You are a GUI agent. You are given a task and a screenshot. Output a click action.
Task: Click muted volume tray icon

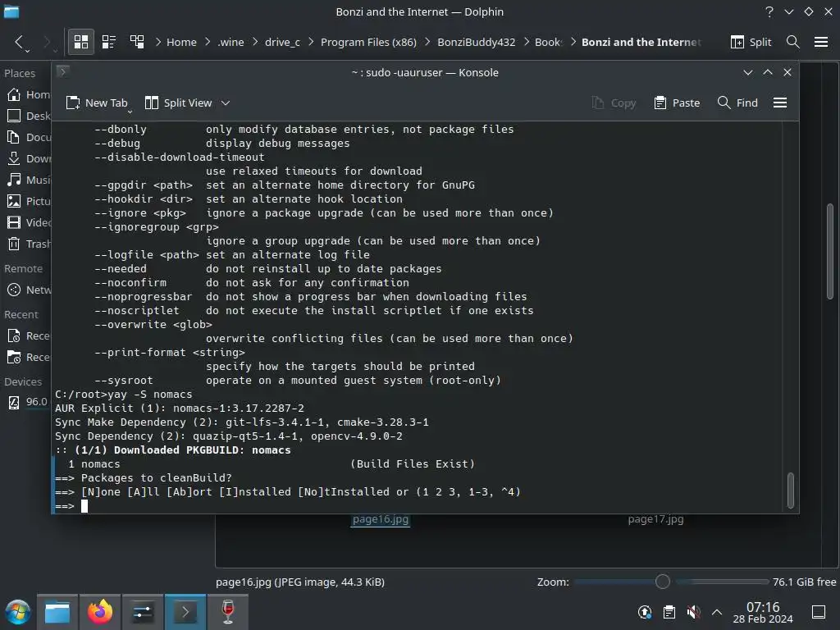[x=693, y=612]
